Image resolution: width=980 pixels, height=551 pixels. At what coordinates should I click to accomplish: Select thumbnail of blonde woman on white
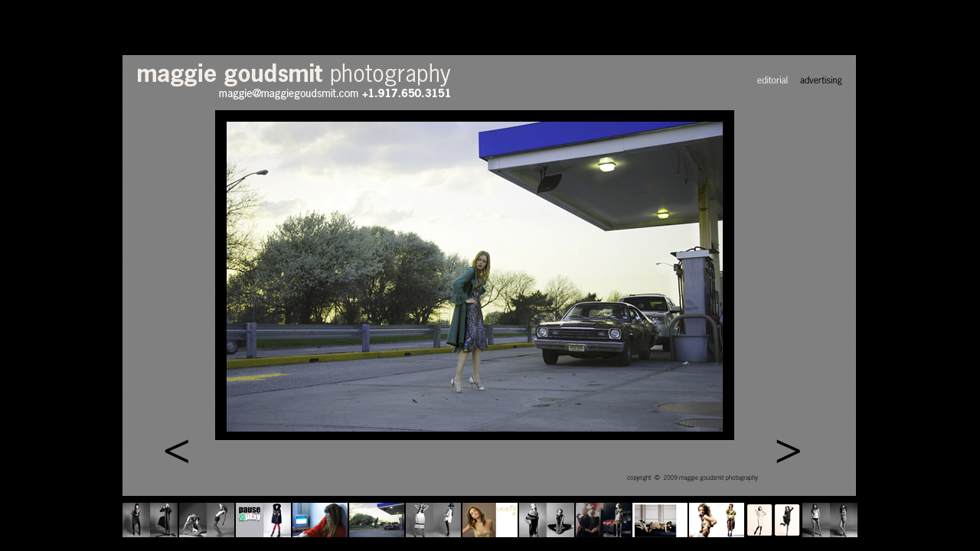click(x=717, y=520)
